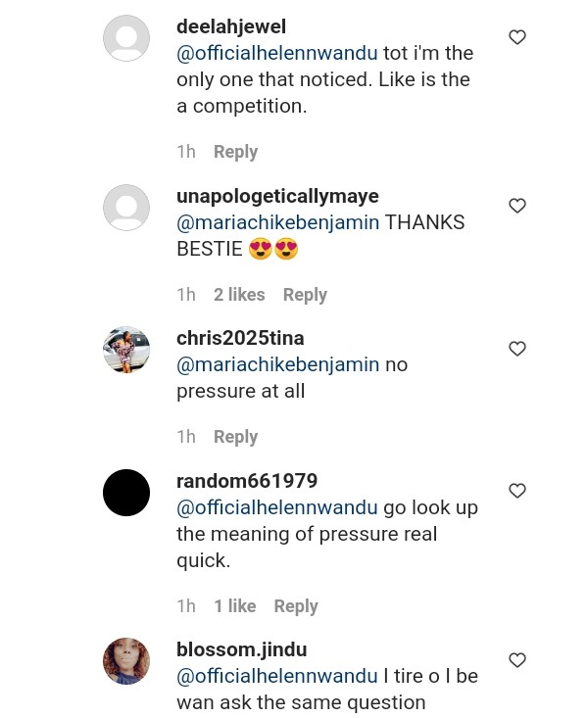View blossom.jindu's profile picture
Screen dimensions: 588x718
(126, 661)
